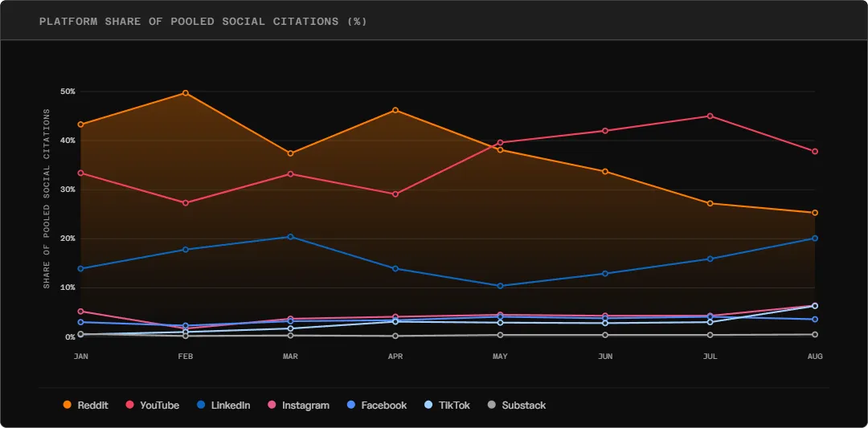
Task: Click the 20% y-axis tick label
Action: click(x=68, y=238)
